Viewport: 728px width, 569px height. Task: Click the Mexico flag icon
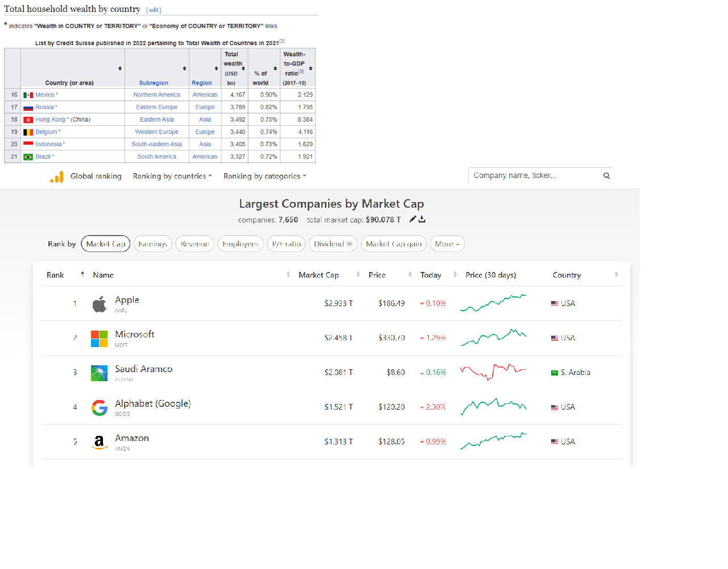pos(28,95)
